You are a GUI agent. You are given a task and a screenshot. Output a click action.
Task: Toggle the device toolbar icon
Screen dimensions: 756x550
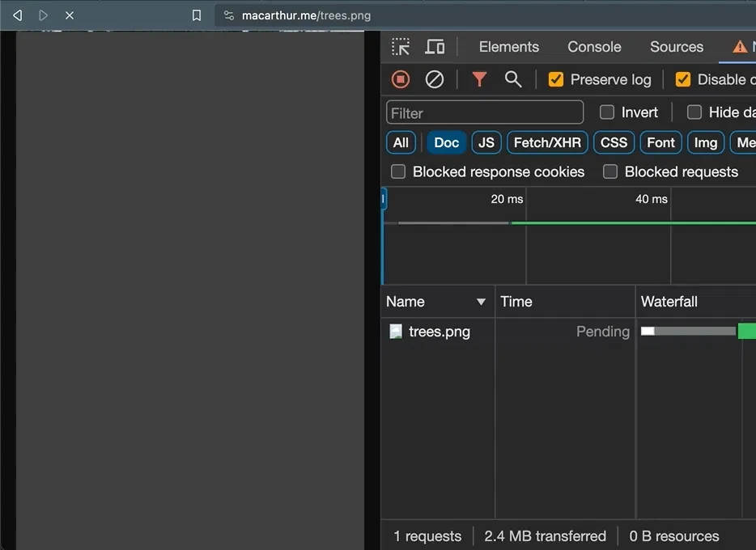click(435, 47)
